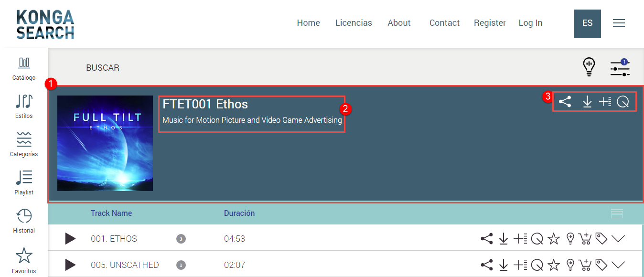
Task: Add 001. ETHOS to cart
Action: [x=585, y=238]
